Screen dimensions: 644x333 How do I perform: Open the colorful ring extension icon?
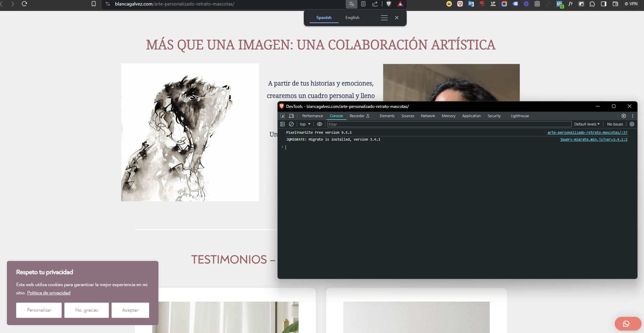[x=504, y=4]
